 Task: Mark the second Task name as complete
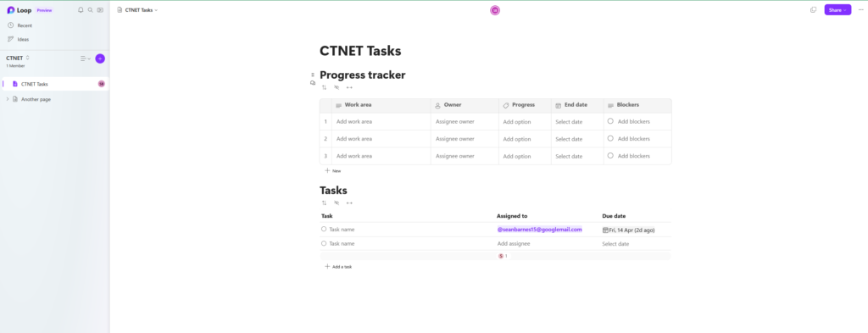tap(324, 243)
